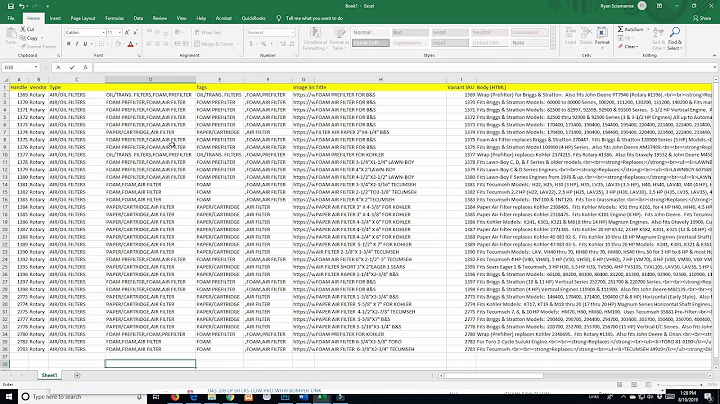Open the Calibri font name dropdown

point(103,33)
